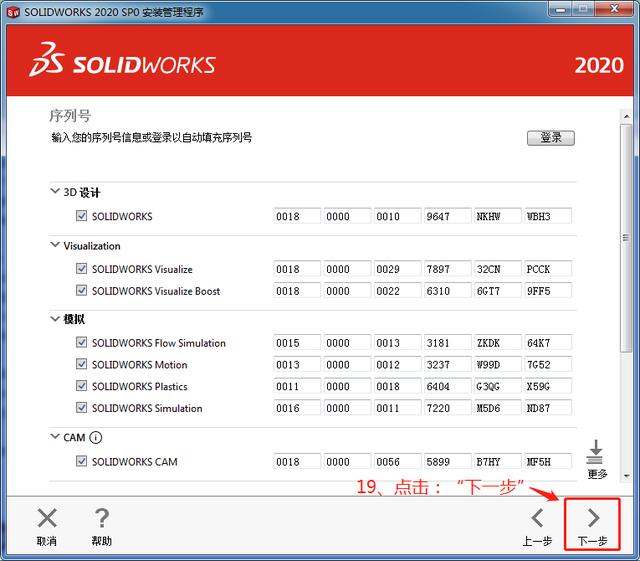The height and width of the screenshot is (561, 640).
Task: Click the info icon next to CAM
Action: [x=96, y=438]
